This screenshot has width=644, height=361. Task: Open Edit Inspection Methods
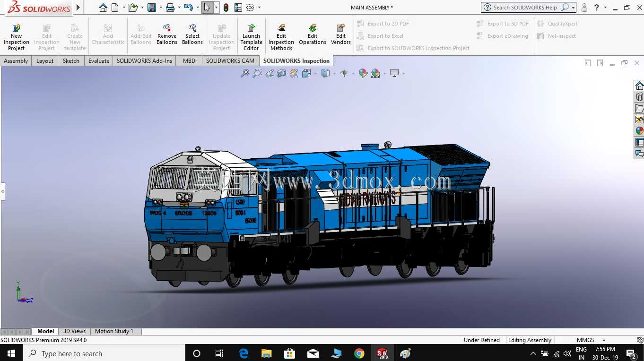click(281, 37)
